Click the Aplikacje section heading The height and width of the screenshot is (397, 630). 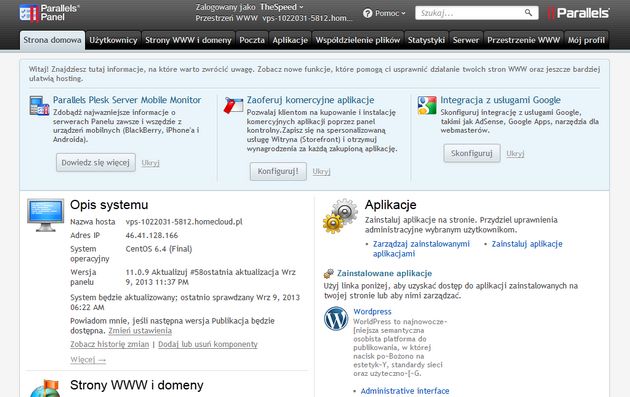(x=390, y=205)
